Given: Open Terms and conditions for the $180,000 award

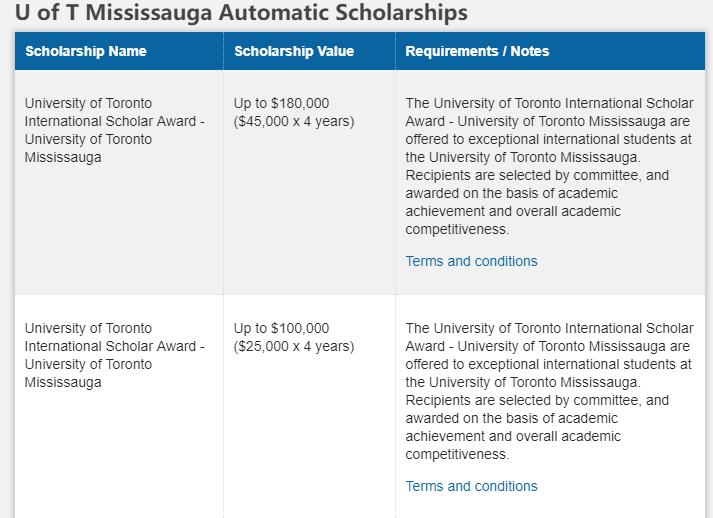Looking at the screenshot, I should pyautogui.click(x=471, y=261).
